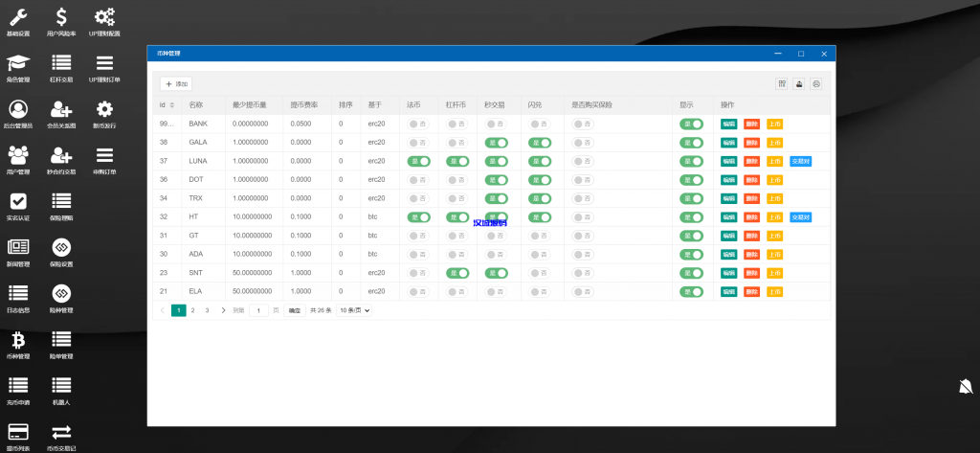Viewport: 980px width, 453px height.
Task: Open the 币币交易记 swap-arrows icon
Action: (61, 432)
